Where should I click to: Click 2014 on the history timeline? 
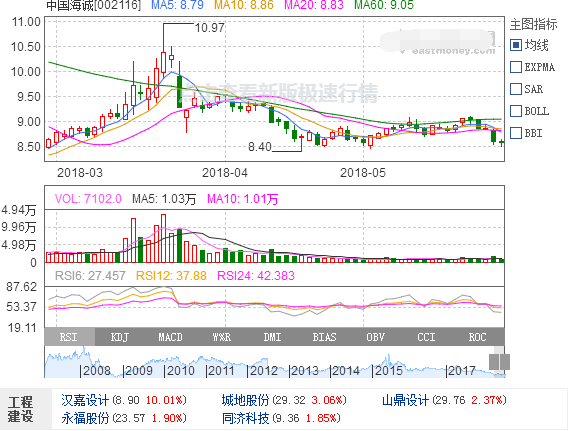(346, 371)
